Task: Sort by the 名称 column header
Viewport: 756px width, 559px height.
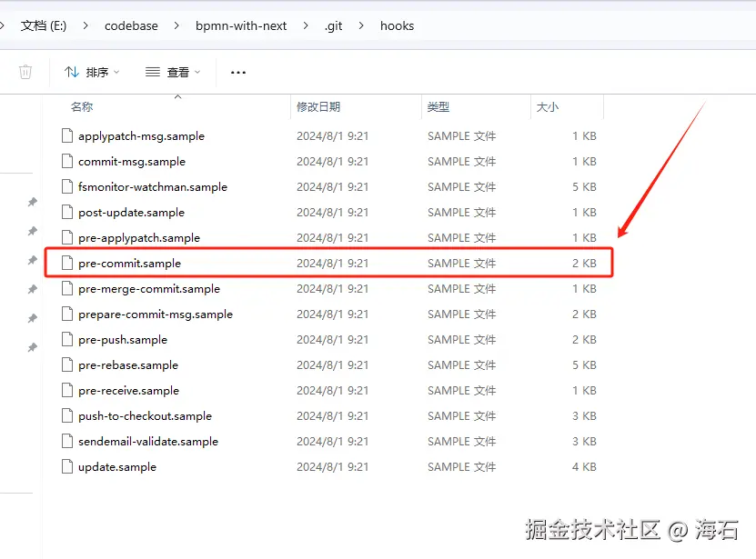Action: click(82, 107)
